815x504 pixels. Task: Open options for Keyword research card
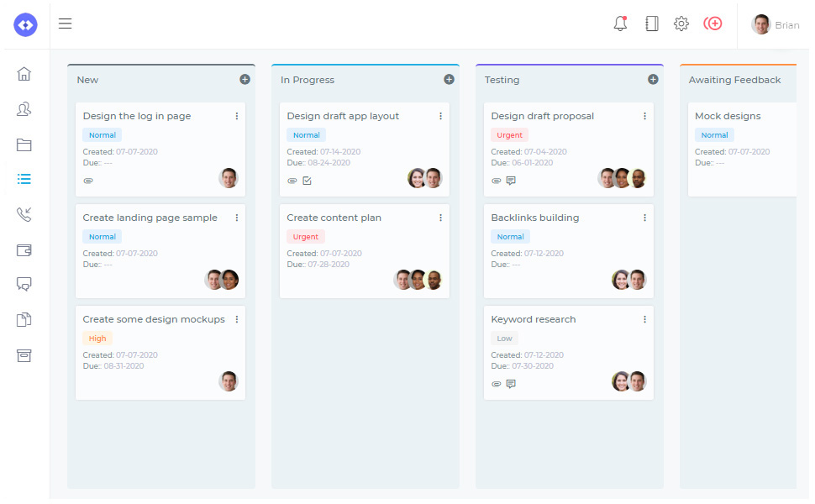pos(644,319)
